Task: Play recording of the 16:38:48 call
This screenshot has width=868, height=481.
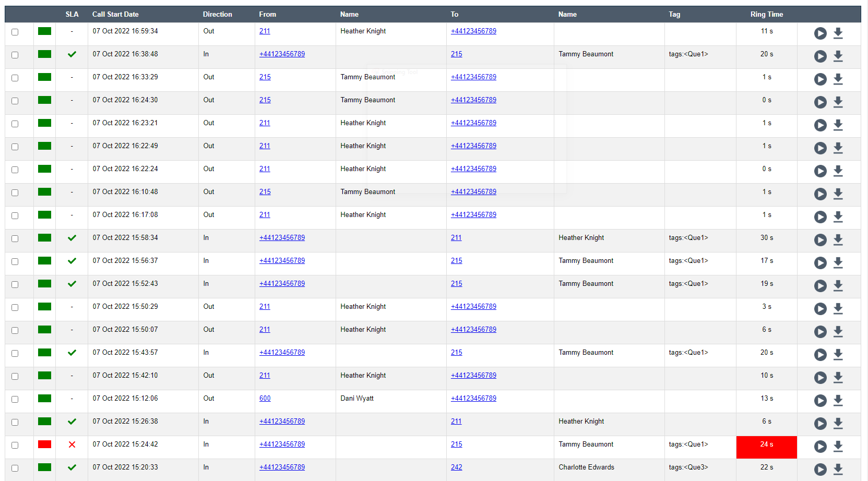Action: [820, 56]
